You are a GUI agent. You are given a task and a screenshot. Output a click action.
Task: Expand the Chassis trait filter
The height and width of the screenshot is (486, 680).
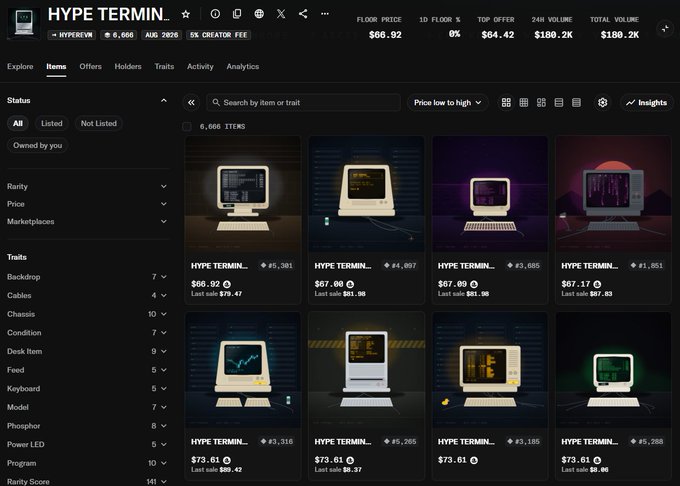coord(87,314)
